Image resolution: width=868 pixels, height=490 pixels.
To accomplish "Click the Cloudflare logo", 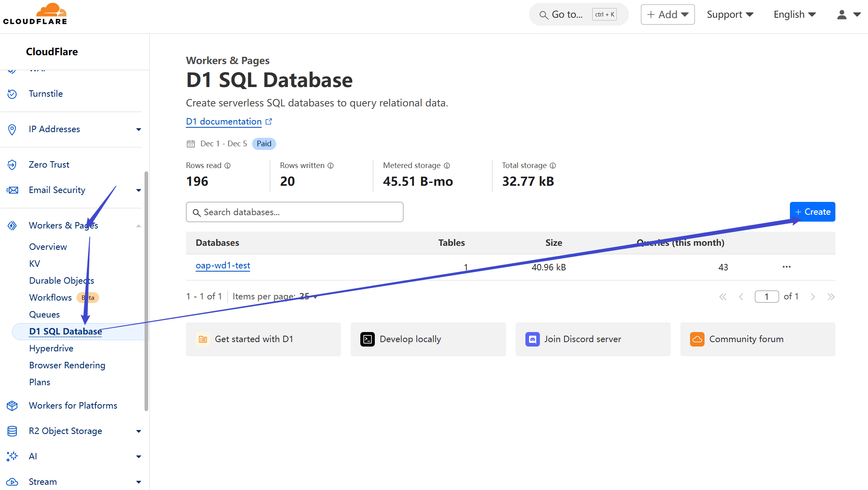I will point(35,15).
